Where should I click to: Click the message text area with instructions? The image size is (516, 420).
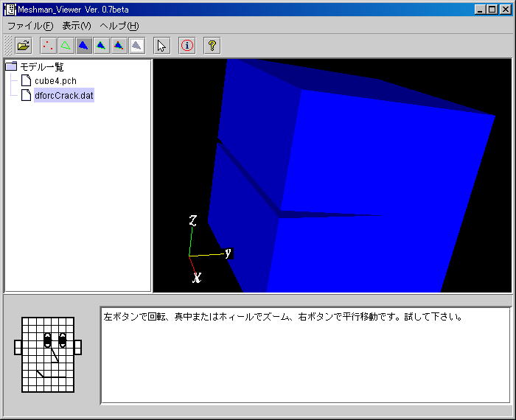coord(305,355)
